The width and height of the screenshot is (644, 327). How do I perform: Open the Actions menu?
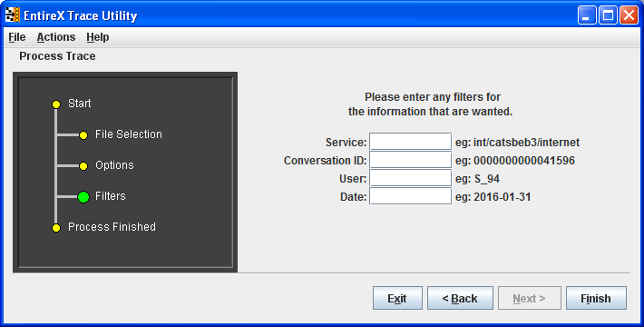[56, 37]
